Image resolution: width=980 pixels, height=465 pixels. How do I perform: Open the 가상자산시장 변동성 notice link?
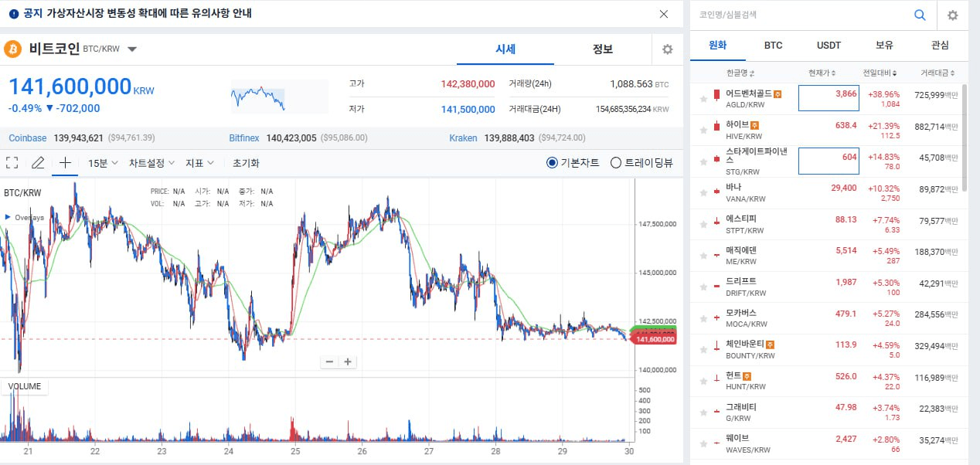click(148, 14)
